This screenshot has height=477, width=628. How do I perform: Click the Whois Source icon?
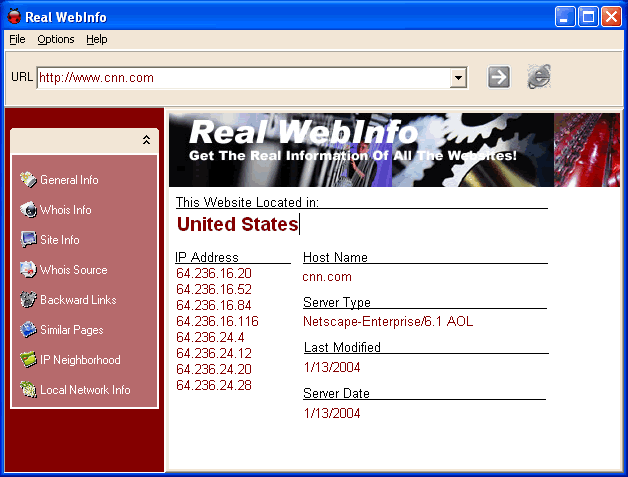28,270
